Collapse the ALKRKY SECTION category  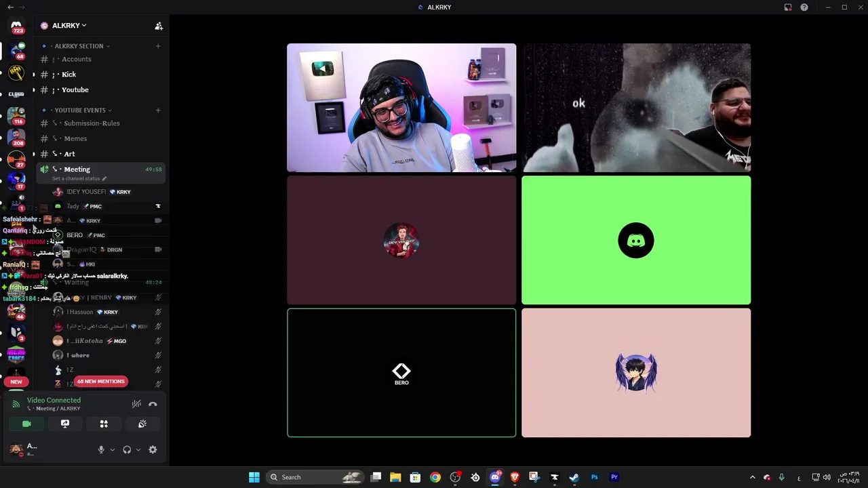click(79, 46)
